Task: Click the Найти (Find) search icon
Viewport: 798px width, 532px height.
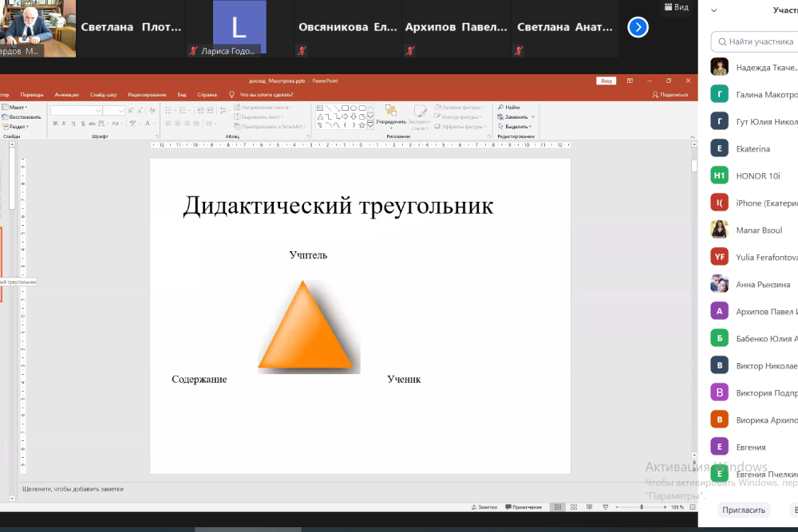Action: pyautogui.click(x=501, y=107)
